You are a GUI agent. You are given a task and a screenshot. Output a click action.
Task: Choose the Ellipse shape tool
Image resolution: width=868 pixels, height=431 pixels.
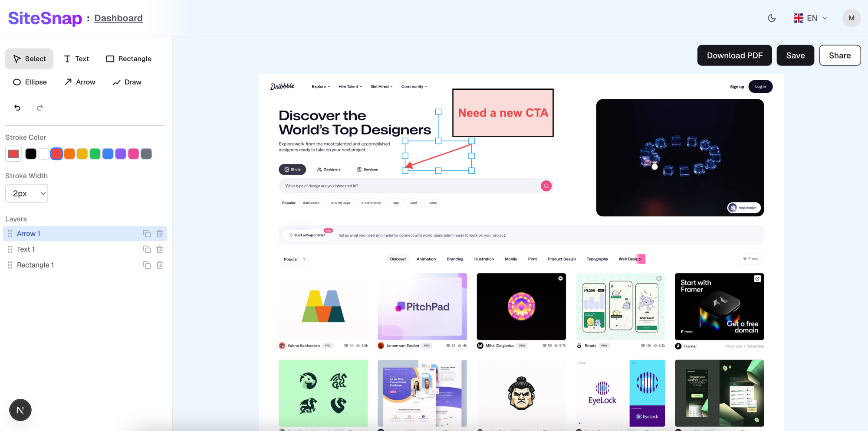pyautogui.click(x=30, y=82)
